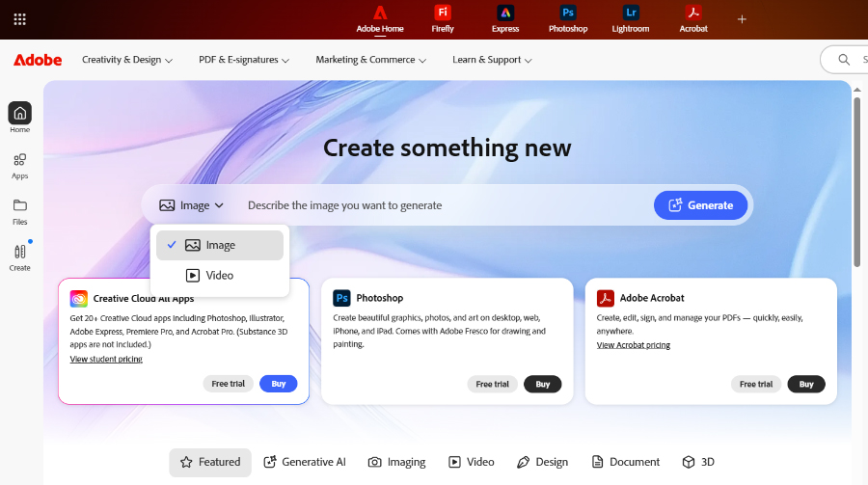868x485 pixels.
Task: Select the Video category tab
Action: coord(472,462)
